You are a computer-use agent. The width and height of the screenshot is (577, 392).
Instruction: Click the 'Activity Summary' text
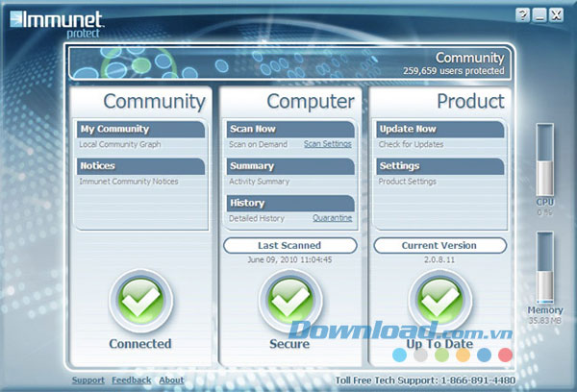[x=259, y=182]
